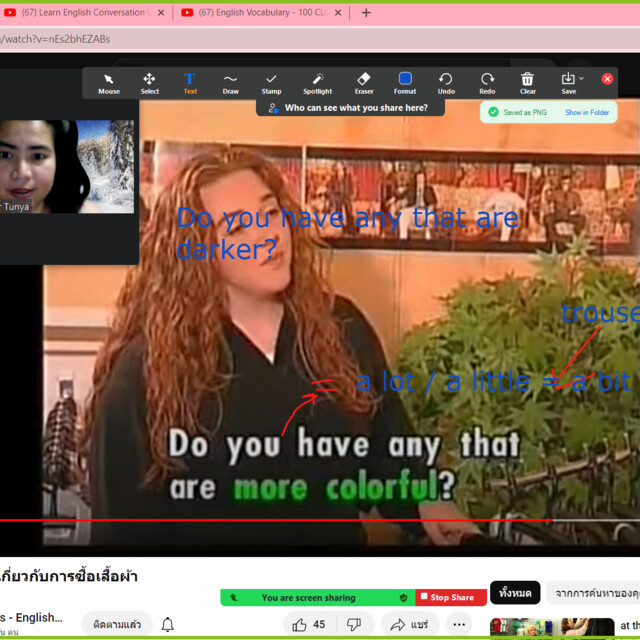The height and width of the screenshot is (640, 640).
Task: Click the subscribed (ติดตามแล้ว) button
Action: pyautogui.click(x=117, y=624)
